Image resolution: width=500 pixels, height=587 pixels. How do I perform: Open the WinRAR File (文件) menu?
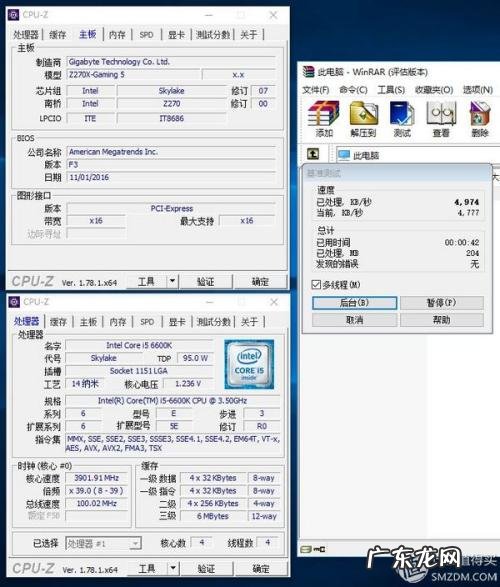click(x=315, y=90)
